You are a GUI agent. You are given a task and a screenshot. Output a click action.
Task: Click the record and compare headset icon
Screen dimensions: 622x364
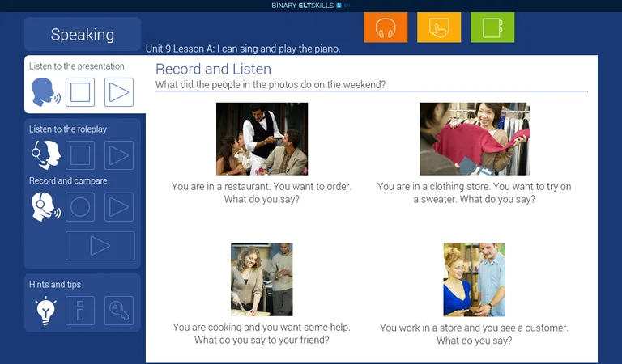[x=45, y=207]
